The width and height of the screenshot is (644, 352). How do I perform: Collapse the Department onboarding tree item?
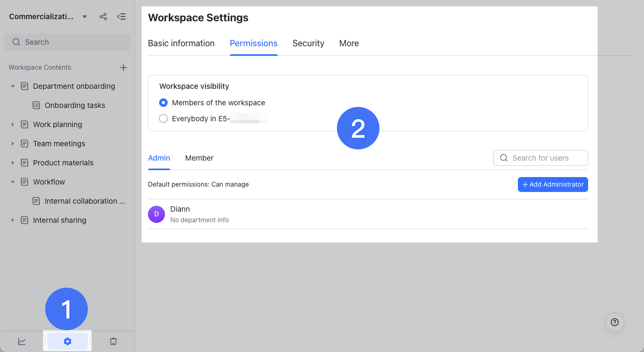[12, 86]
